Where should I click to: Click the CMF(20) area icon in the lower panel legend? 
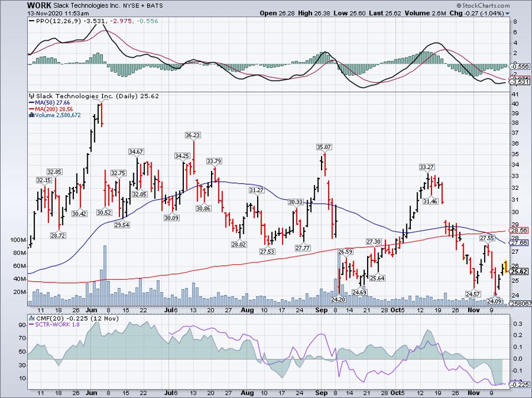coord(32,318)
